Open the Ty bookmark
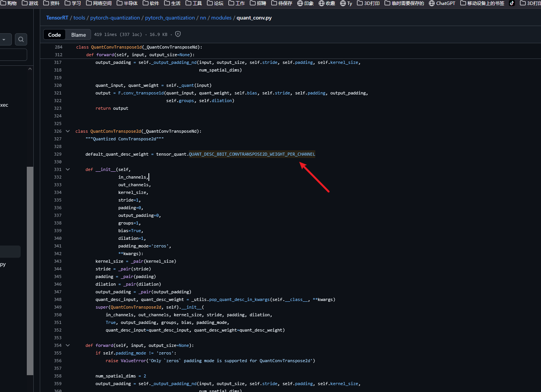The image size is (541, 392). click(346, 3)
